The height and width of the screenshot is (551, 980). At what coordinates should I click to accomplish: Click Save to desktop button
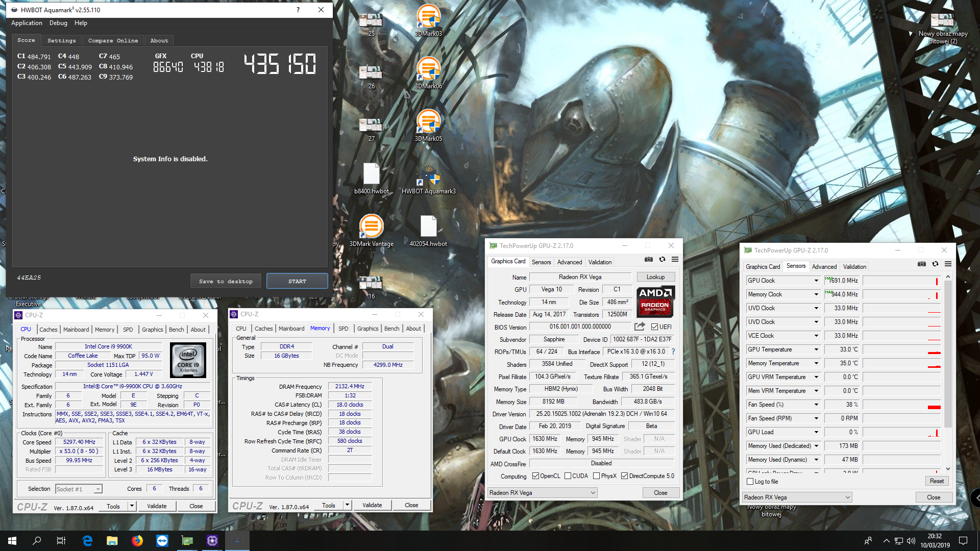click(x=226, y=281)
